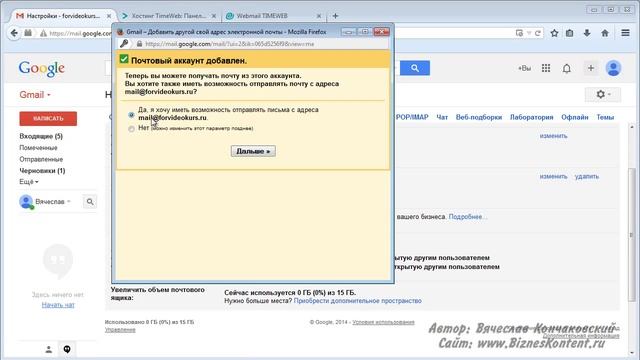Open the downloads arrow icon
Screen dimensions: 640x360
[x=587, y=33]
